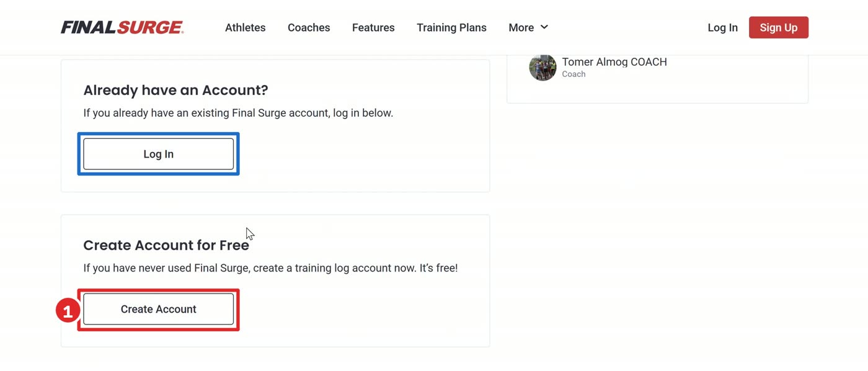Viewport: 868px width, 371px height.
Task: Select the Tomer Almog COACH name
Action: 614,62
